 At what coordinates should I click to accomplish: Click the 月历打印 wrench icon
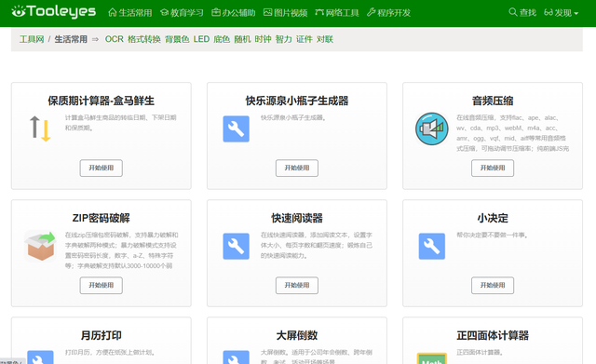40,357
